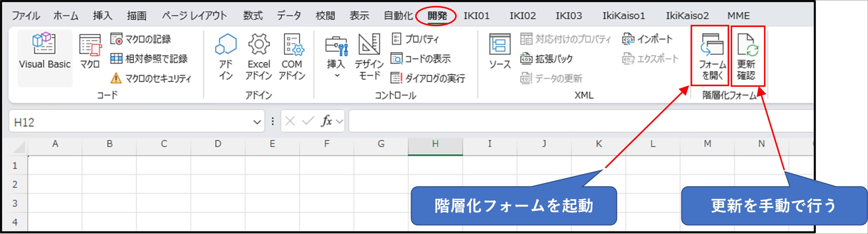The image size is (868, 234).
Task: Switch to the 表示 tab
Action: 359,16
